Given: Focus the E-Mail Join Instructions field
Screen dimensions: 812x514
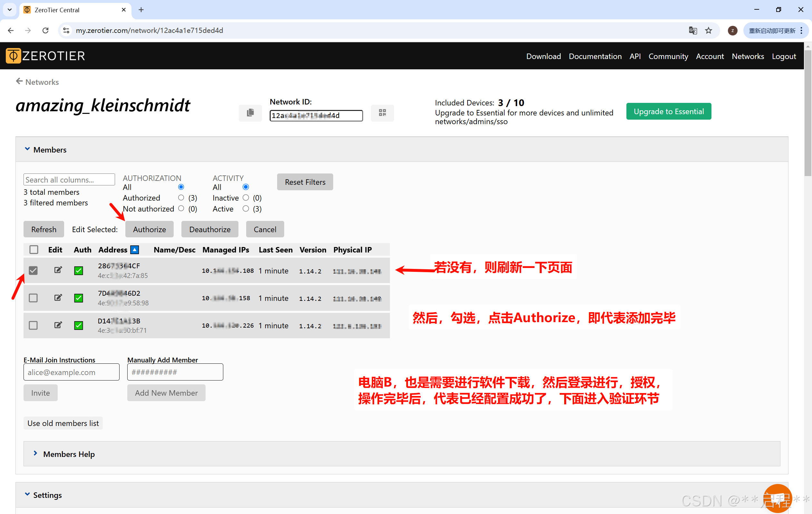Looking at the screenshot, I should 72,372.
